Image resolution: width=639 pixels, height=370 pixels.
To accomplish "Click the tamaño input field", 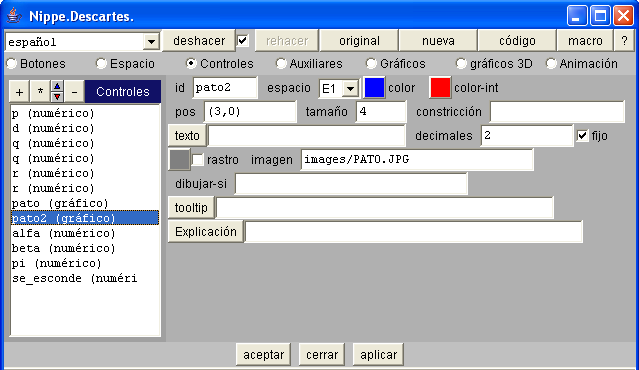I will [381, 112].
